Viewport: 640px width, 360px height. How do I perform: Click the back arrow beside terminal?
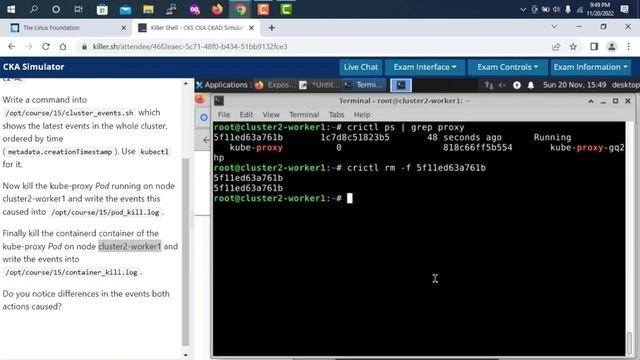[206, 140]
